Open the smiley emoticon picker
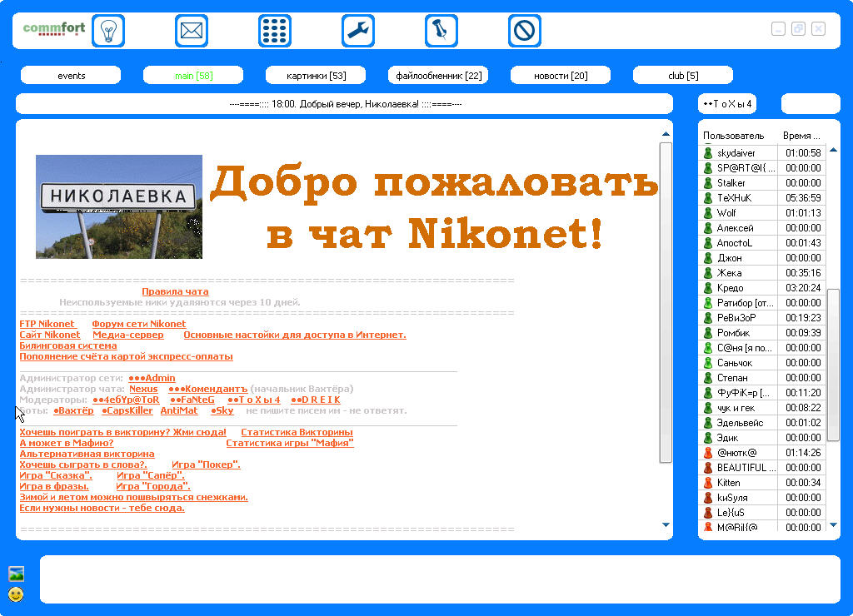The image size is (853, 616). pyautogui.click(x=16, y=594)
